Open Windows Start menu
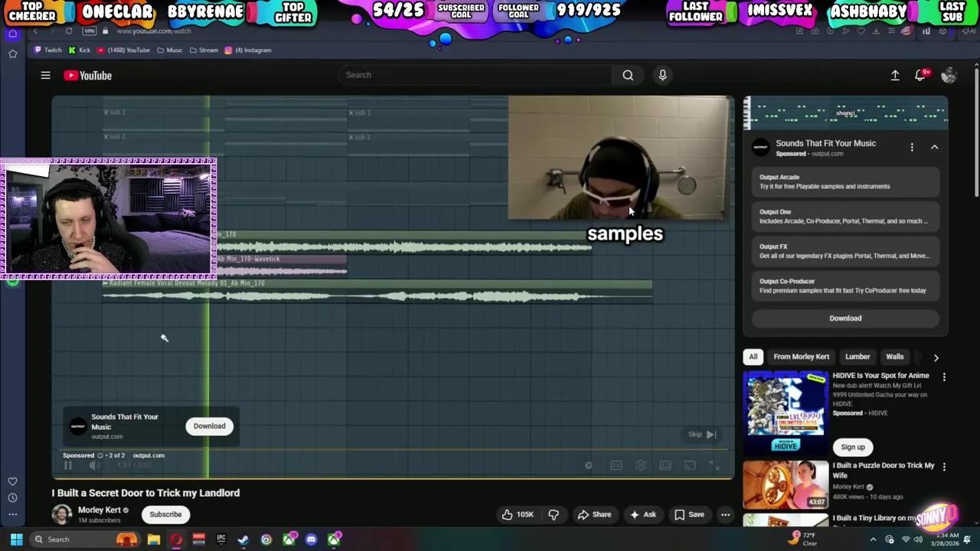Viewport: 980px width, 551px height. (x=16, y=540)
